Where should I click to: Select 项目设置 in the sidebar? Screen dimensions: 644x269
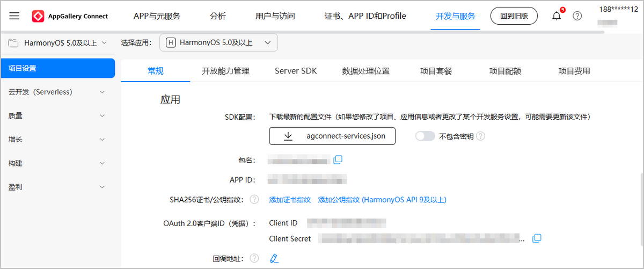click(57, 68)
